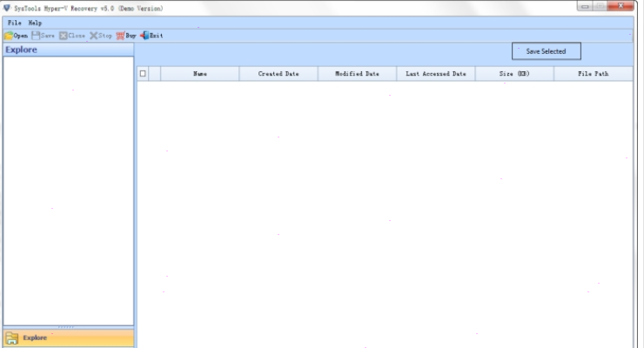644x348 pixels.
Task: Click the Exit toolbar icon
Action: [x=144, y=36]
